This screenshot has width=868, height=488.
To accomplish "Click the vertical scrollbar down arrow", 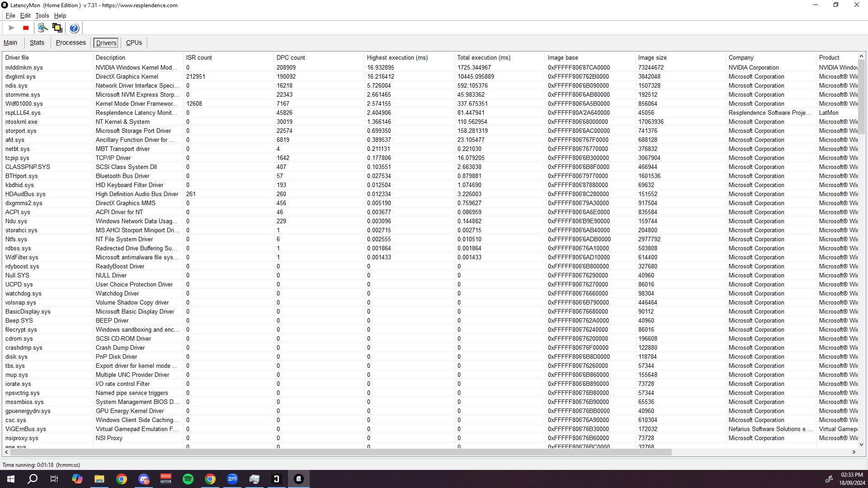I will coord(861,445).
